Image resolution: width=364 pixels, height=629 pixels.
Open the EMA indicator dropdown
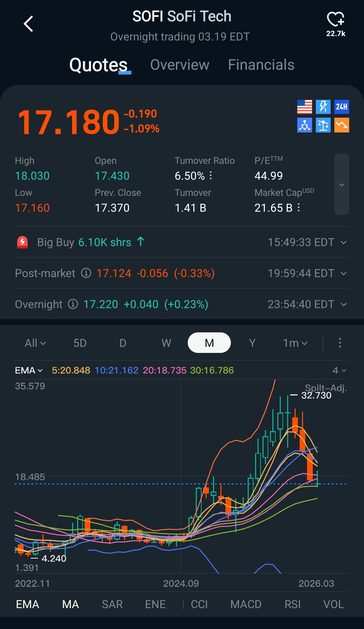click(x=29, y=370)
